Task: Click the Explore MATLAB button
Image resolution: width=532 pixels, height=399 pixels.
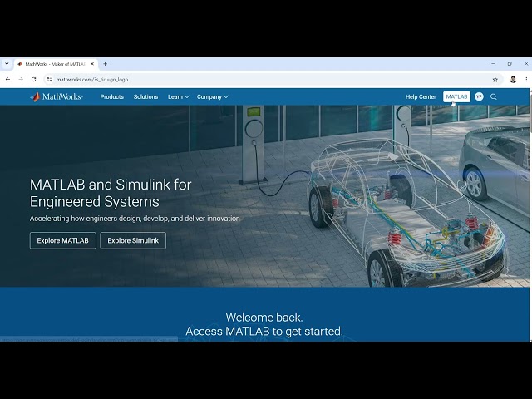Action: click(63, 240)
